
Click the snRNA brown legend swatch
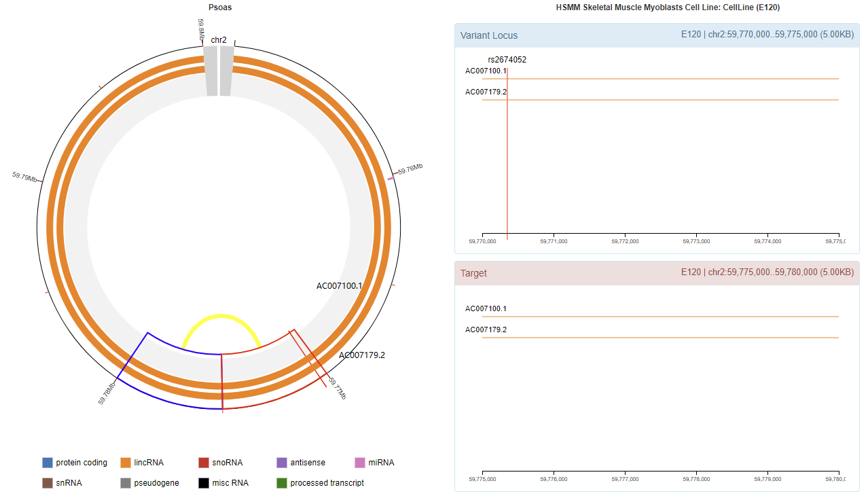[x=48, y=483]
